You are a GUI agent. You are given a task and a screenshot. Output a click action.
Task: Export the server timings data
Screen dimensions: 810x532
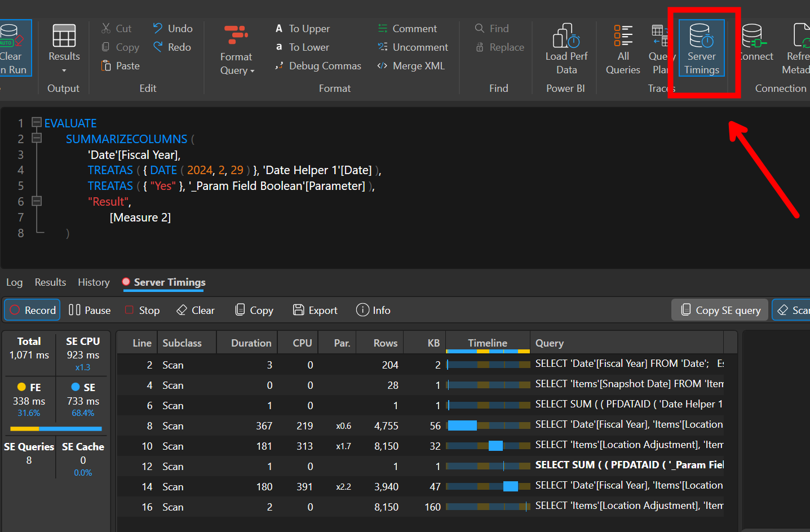[x=315, y=310]
